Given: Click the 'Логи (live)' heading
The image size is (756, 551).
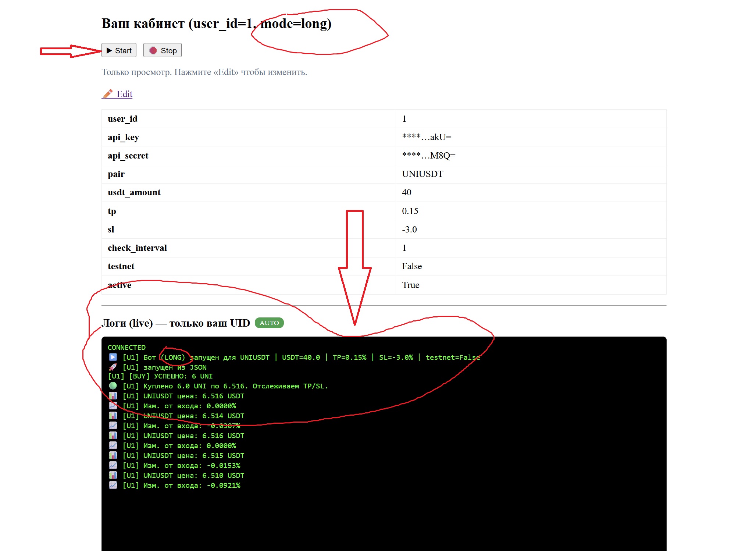Looking at the screenshot, I should pyautogui.click(x=176, y=323).
